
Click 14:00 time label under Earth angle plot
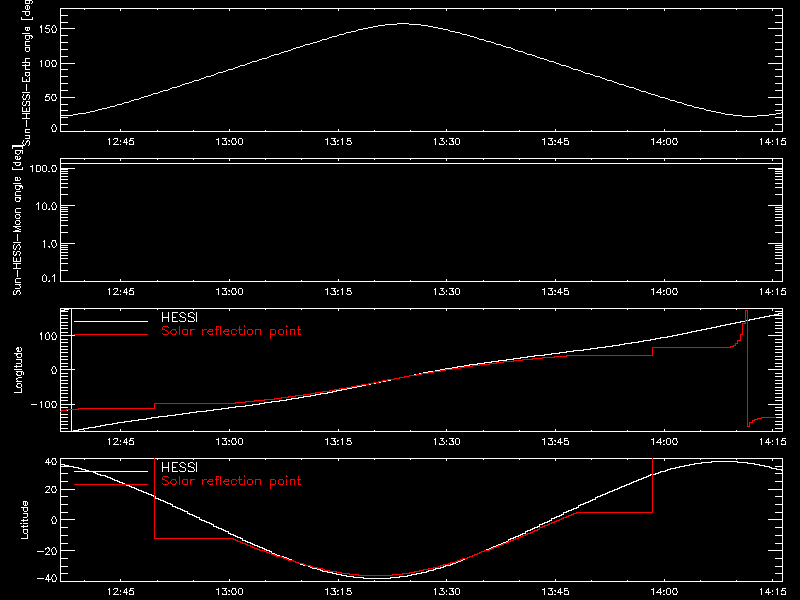[x=664, y=142]
